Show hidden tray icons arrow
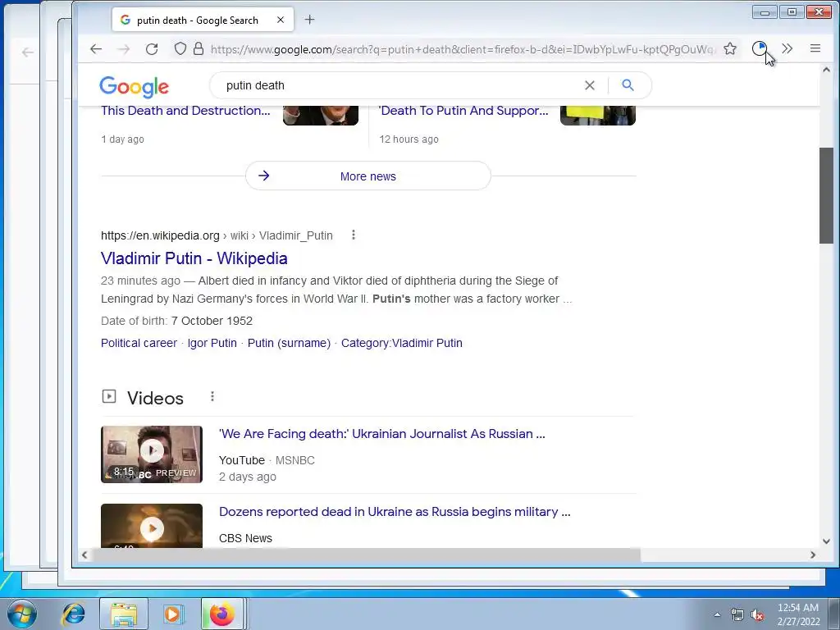 717,615
